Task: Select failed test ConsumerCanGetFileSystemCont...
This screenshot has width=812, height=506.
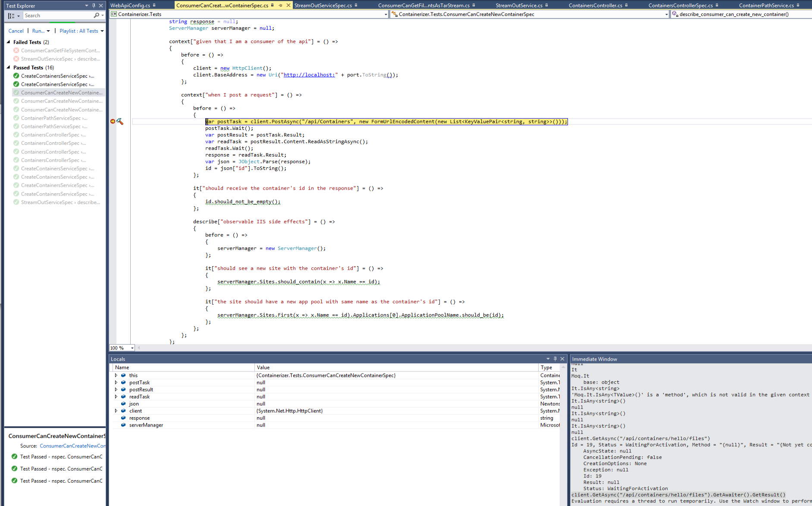Action: click(x=60, y=50)
